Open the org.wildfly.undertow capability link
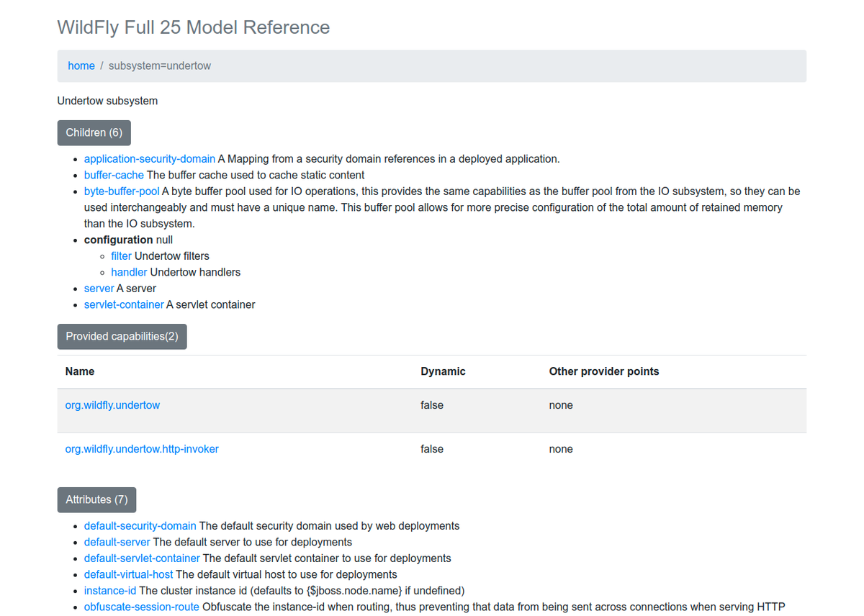The image size is (864, 616). 112,404
